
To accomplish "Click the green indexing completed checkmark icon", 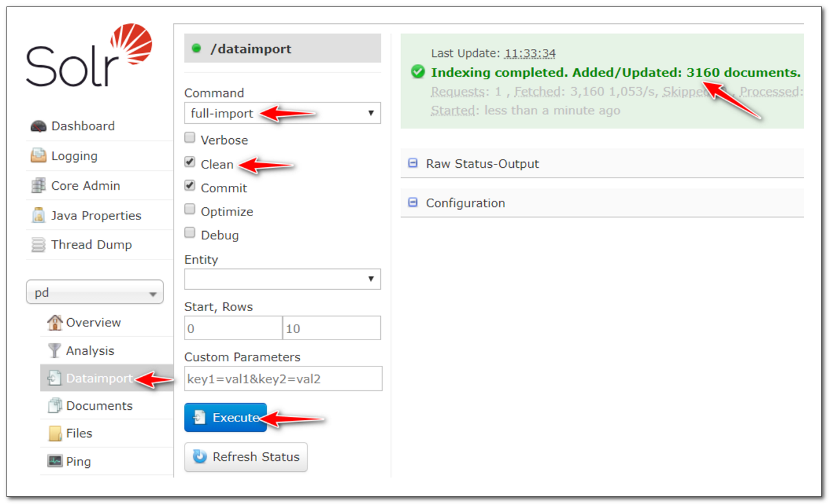I will pos(418,72).
